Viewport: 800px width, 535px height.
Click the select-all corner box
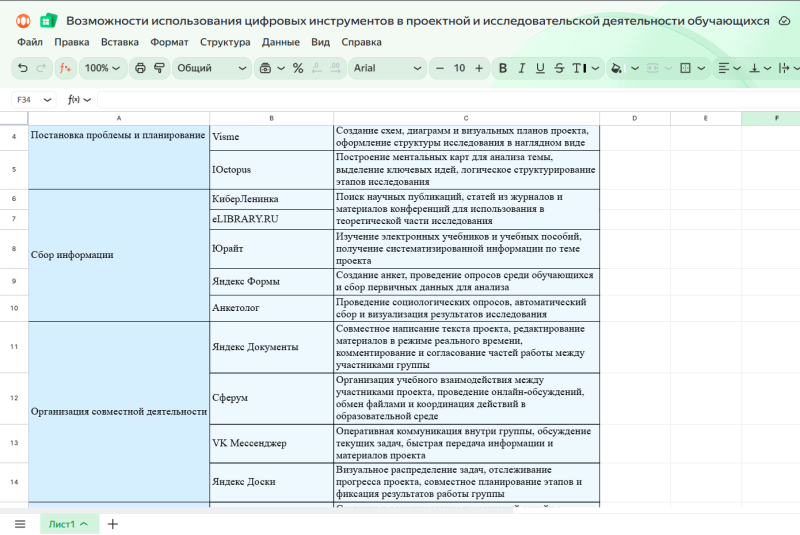coord(14,118)
